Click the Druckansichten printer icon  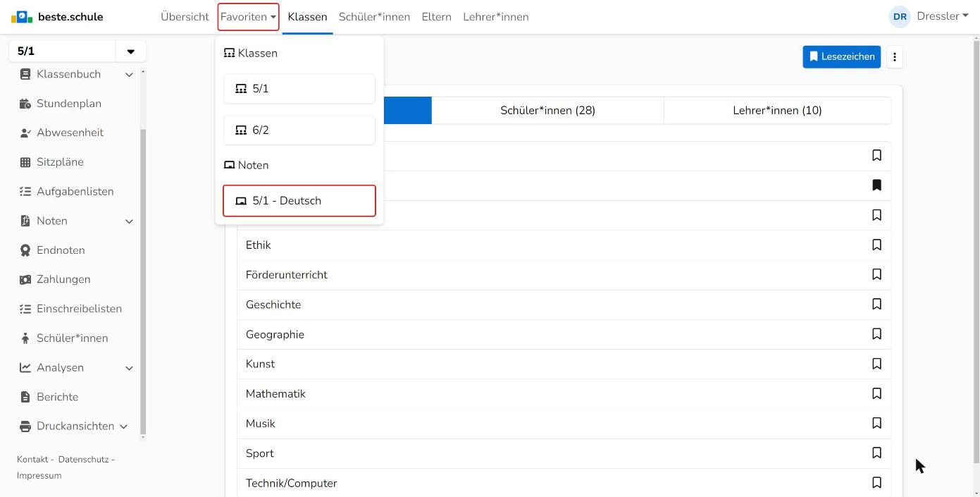(x=25, y=427)
